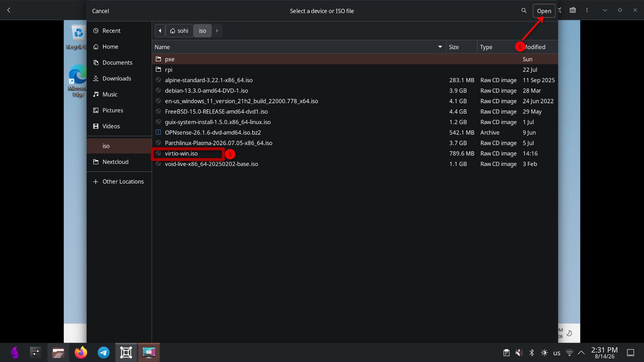
Task: Browse Other Locations
Action: pyautogui.click(x=119, y=181)
